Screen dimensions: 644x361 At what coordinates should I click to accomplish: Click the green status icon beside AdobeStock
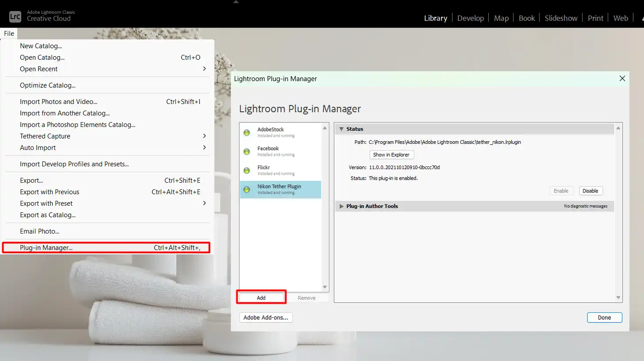coord(247,132)
